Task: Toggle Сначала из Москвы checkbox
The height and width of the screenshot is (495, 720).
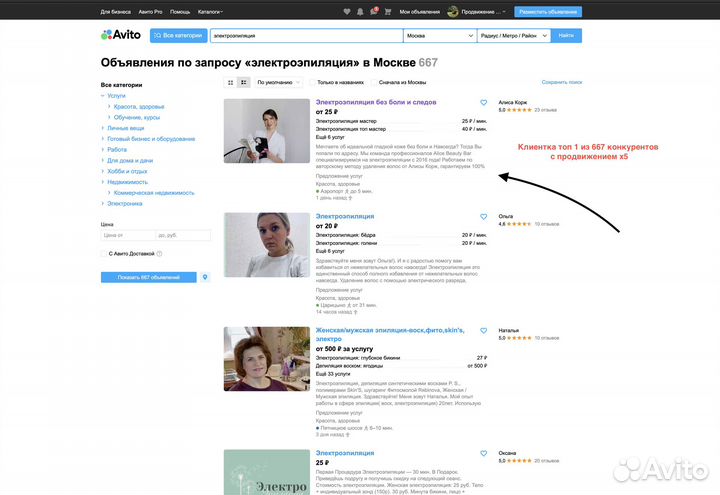Action: 374,82
